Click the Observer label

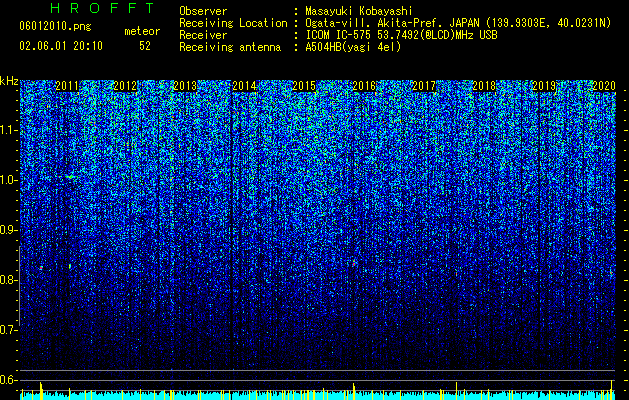(203, 11)
